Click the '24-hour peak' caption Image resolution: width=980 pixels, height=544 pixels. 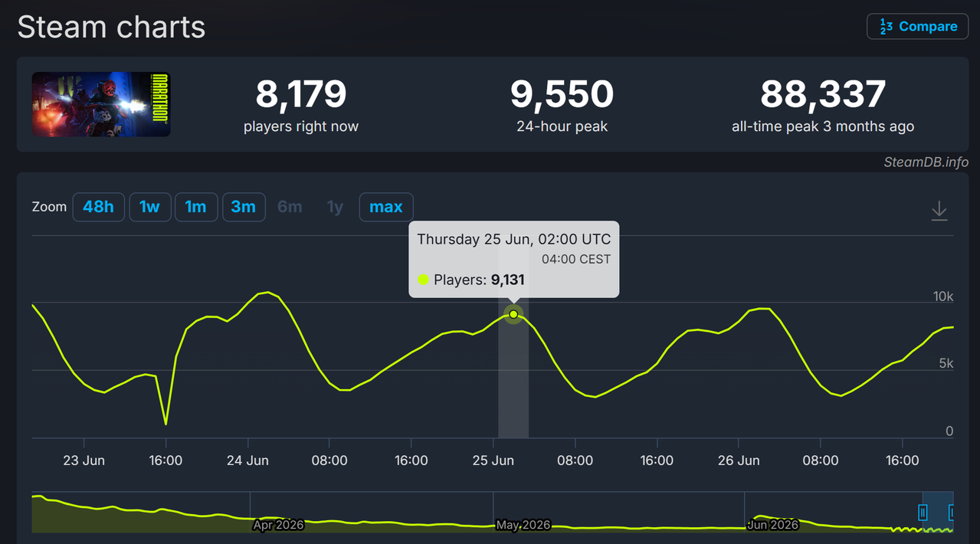562,126
